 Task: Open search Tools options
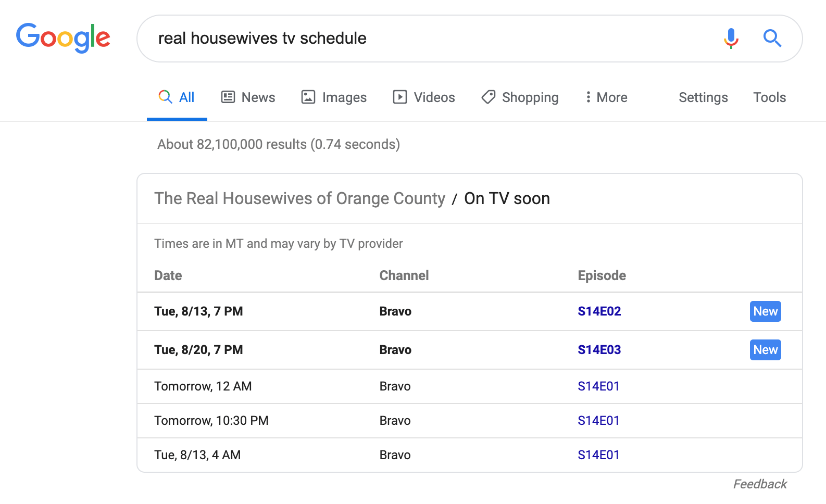click(x=769, y=97)
